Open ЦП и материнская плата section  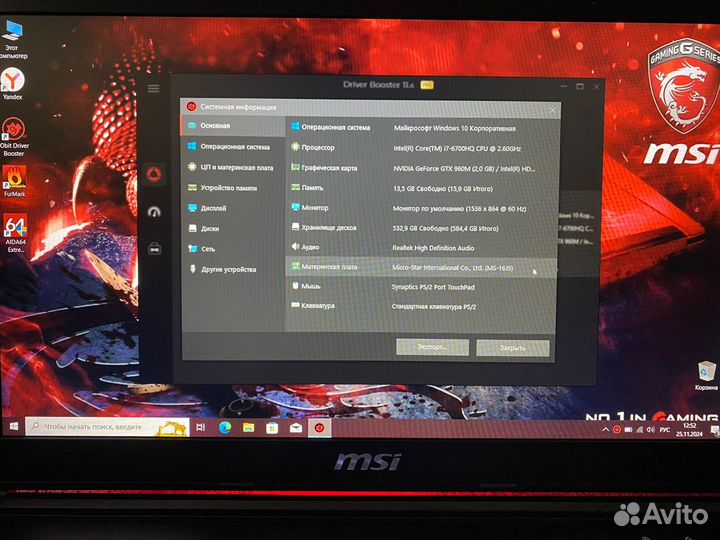(x=233, y=168)
